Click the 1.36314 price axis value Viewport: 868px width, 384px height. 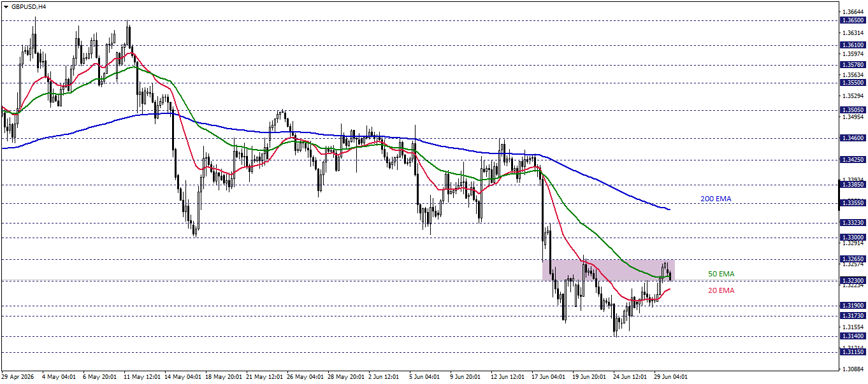click(853, 33)
